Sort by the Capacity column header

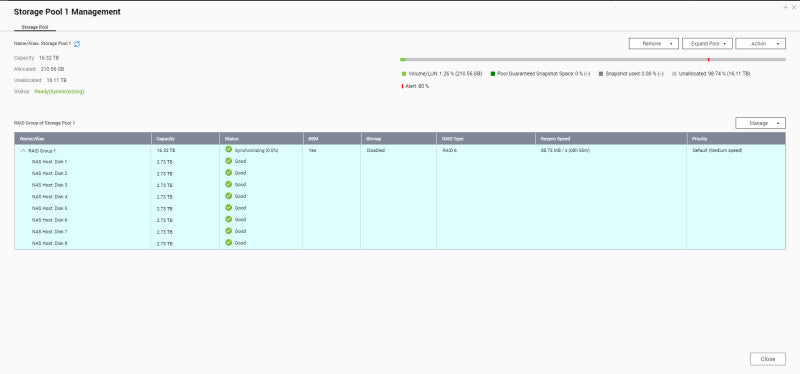pos(185,138)
